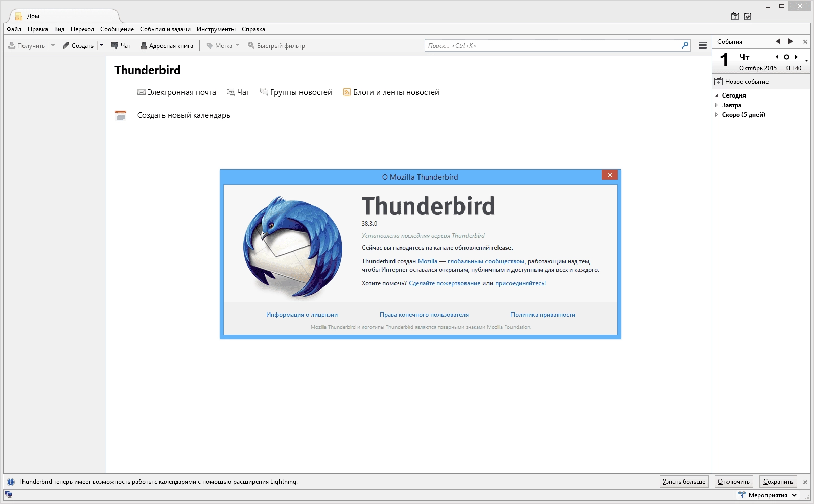Screen dimensions: 814x504
Task: Open the Получить dropdown arrow
Action: click(x=53, y=45)
